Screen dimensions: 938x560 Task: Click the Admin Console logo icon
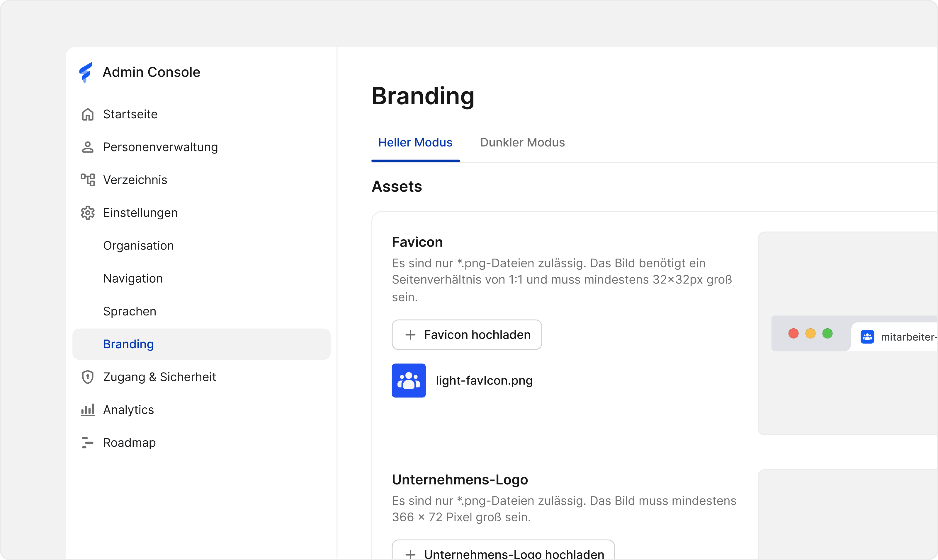(x=86, y=72)
